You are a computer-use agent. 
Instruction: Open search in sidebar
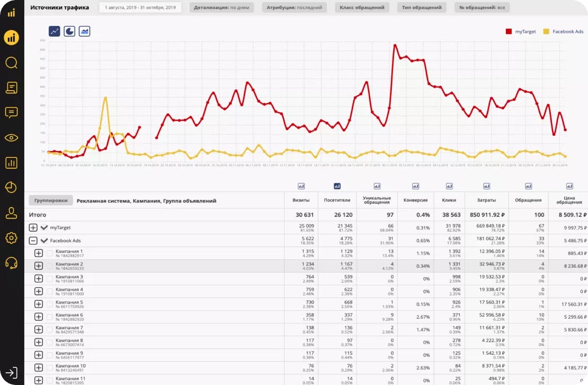click(11, 63)
